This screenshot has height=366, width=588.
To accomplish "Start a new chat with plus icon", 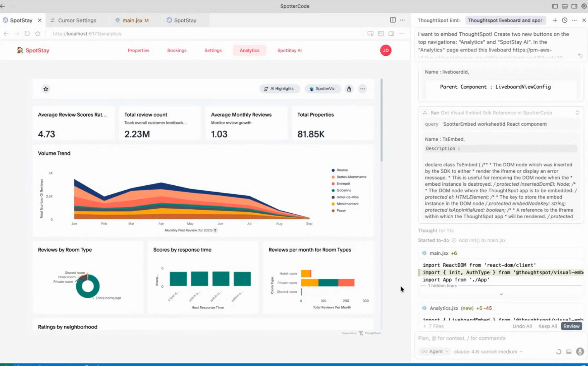I will [x=555, y=20].
